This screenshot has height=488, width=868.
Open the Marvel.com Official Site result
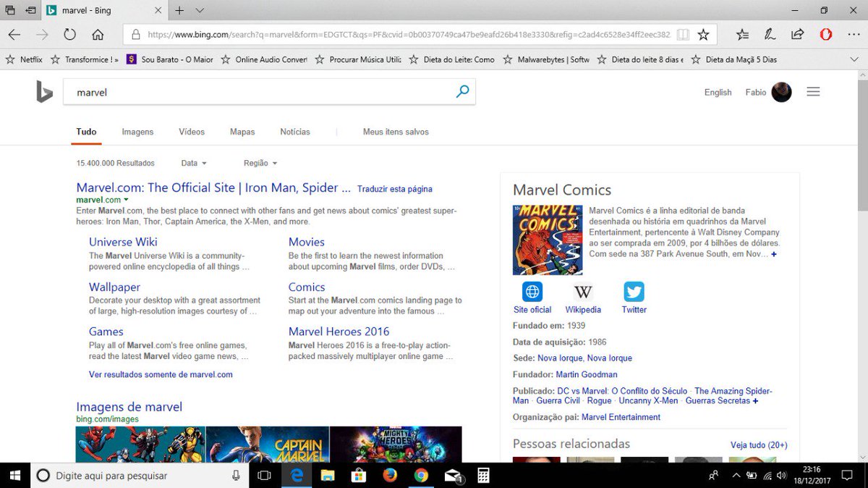pyautogui.click(x=213, y=188)
